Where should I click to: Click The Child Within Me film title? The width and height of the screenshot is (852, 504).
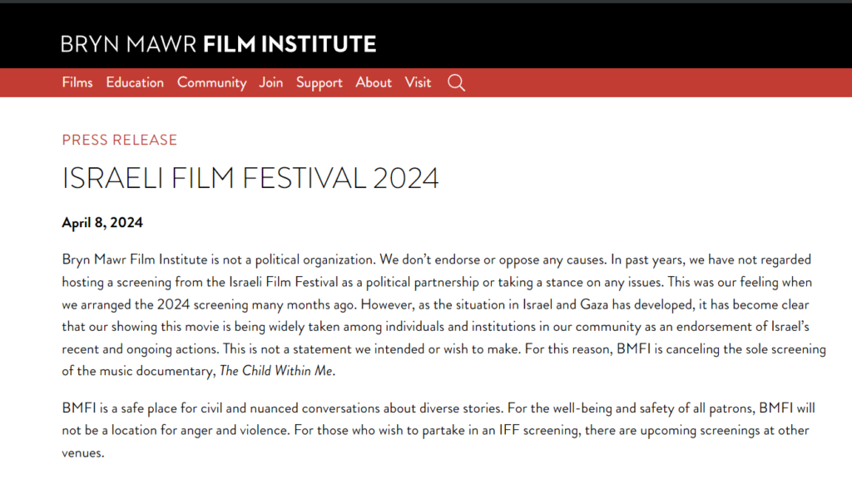(x=275, y=371)
